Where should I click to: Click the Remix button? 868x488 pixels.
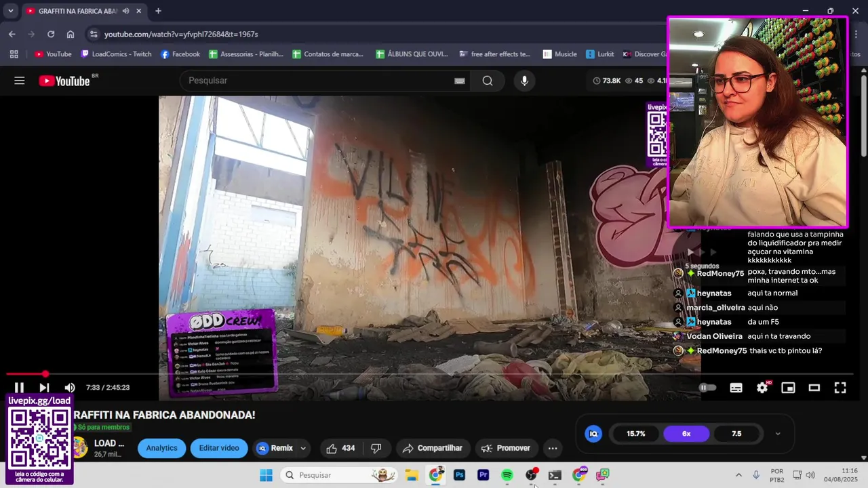point(275,448)
